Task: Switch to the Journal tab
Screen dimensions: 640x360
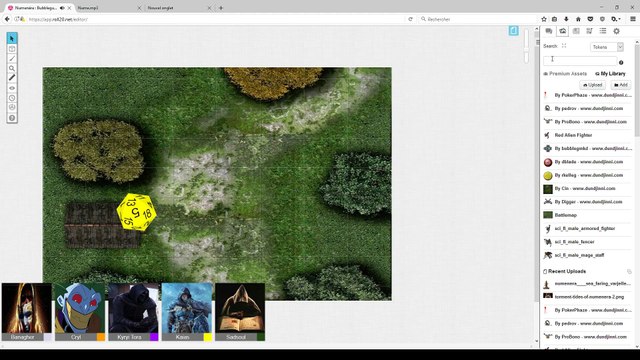Action: click(x=576, y=31)
